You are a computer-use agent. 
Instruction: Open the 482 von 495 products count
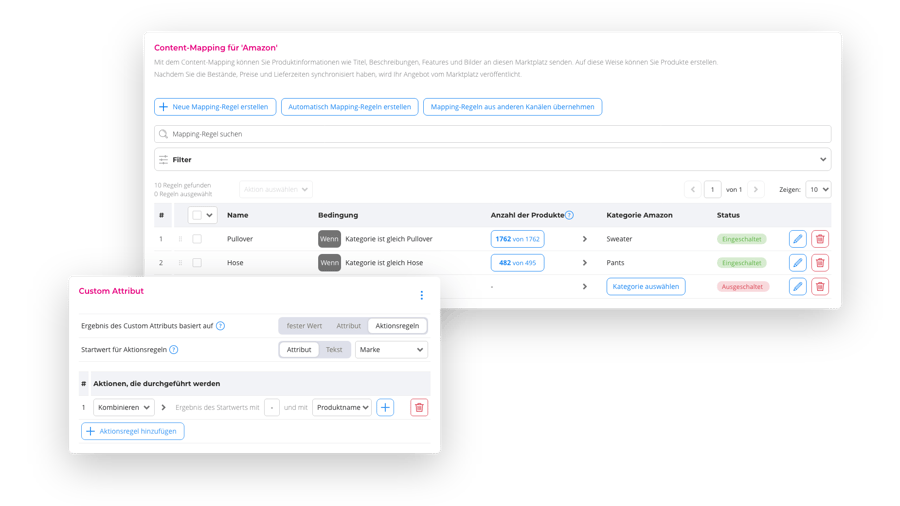518,263
